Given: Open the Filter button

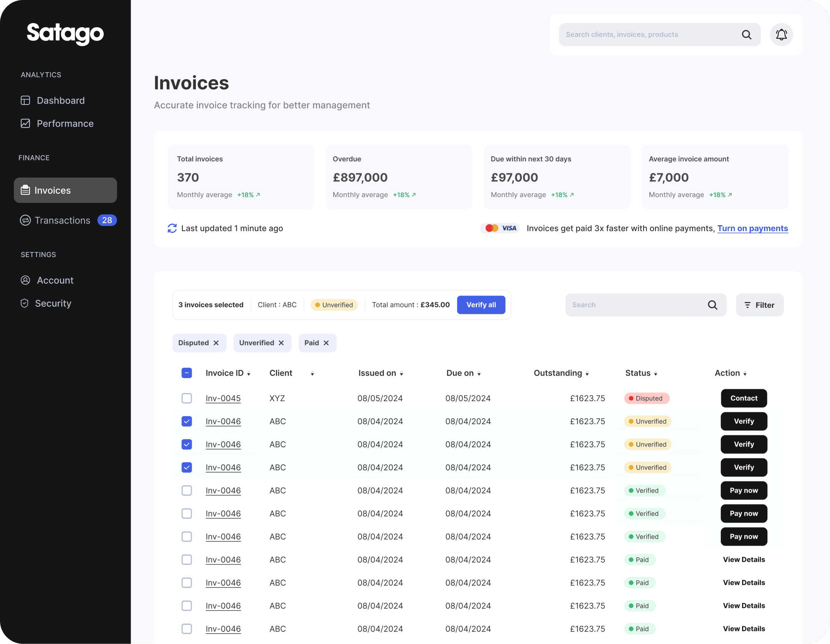Looking at the screenshot, I should [x=760, y=305].
